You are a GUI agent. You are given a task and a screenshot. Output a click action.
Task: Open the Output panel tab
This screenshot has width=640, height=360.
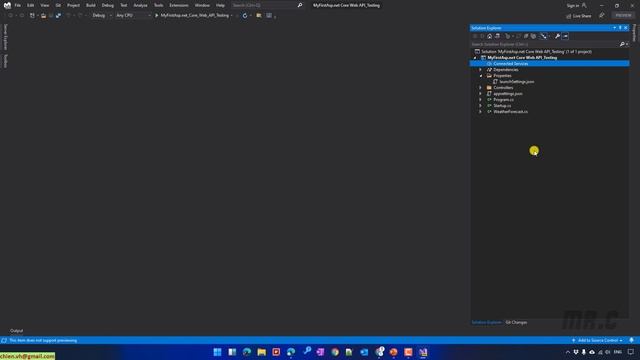16,331
